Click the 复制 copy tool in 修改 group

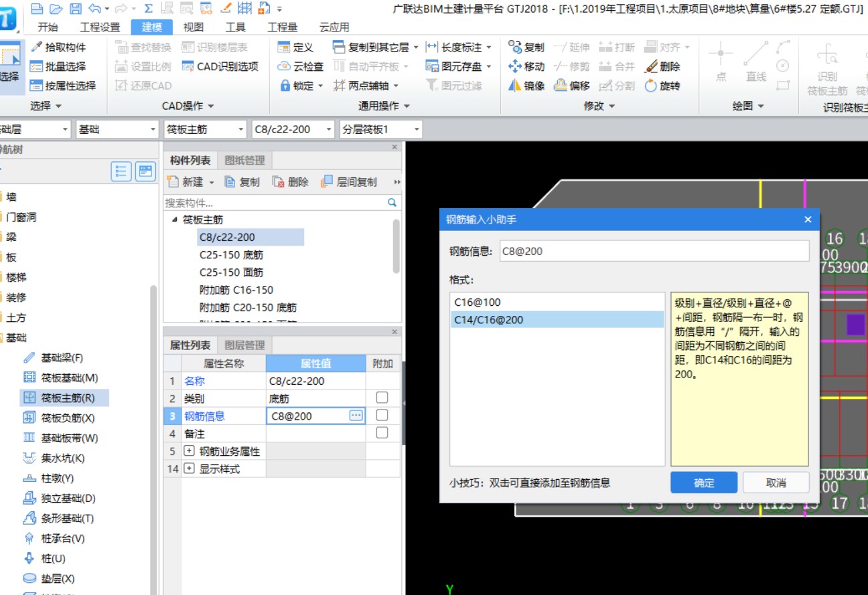pyautogui.click(x=526, y=48)
